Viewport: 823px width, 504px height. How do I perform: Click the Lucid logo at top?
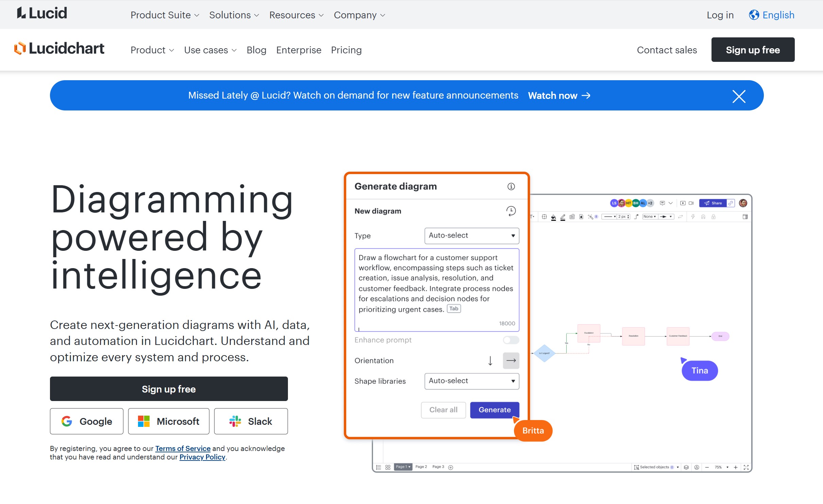pyautogui.click(x=42, y=14)
